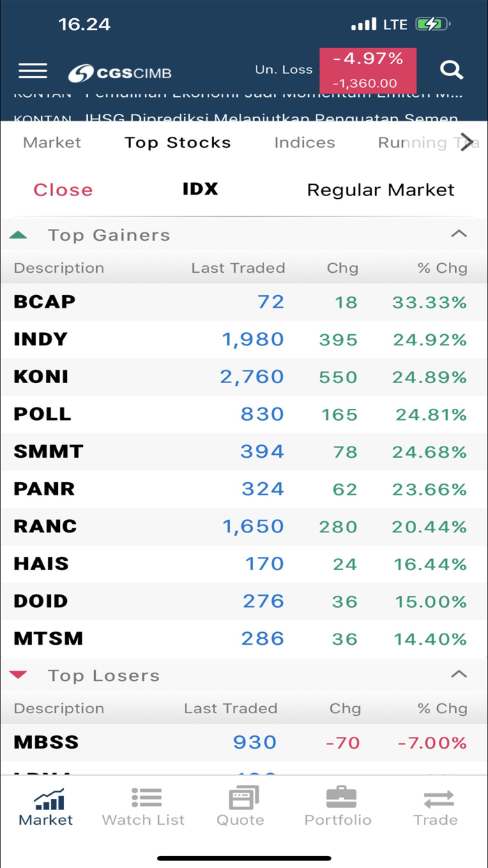Select the Regular Market option

point(381,189)
